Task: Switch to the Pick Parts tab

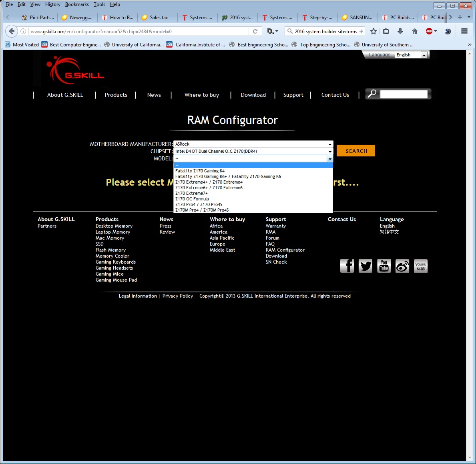Action: tap(38, 17)
